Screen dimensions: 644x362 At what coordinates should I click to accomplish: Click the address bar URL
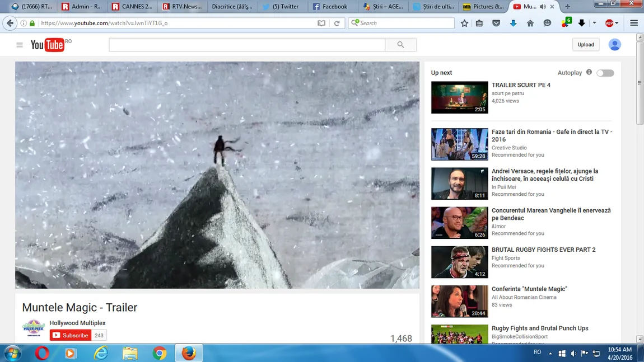[x=104, y=23]
